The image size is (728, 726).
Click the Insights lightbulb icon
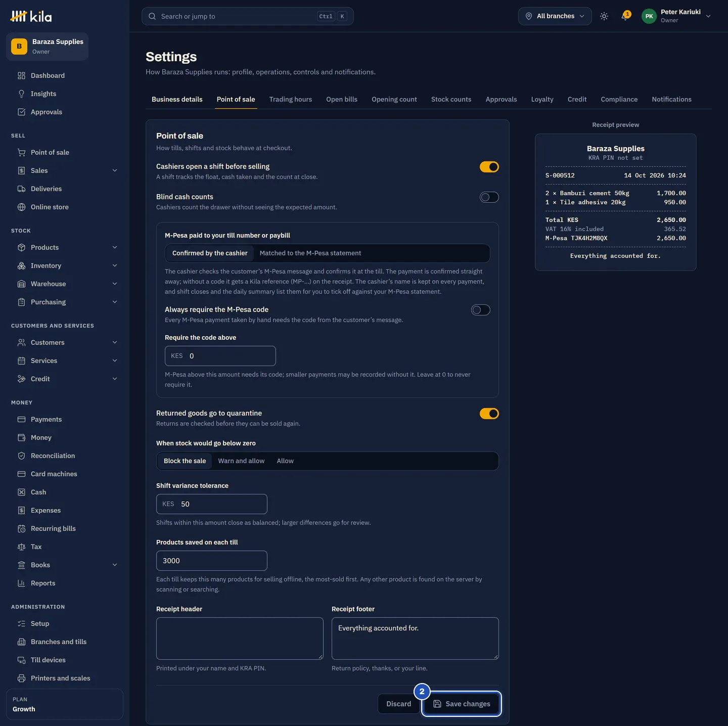point(21,94)
